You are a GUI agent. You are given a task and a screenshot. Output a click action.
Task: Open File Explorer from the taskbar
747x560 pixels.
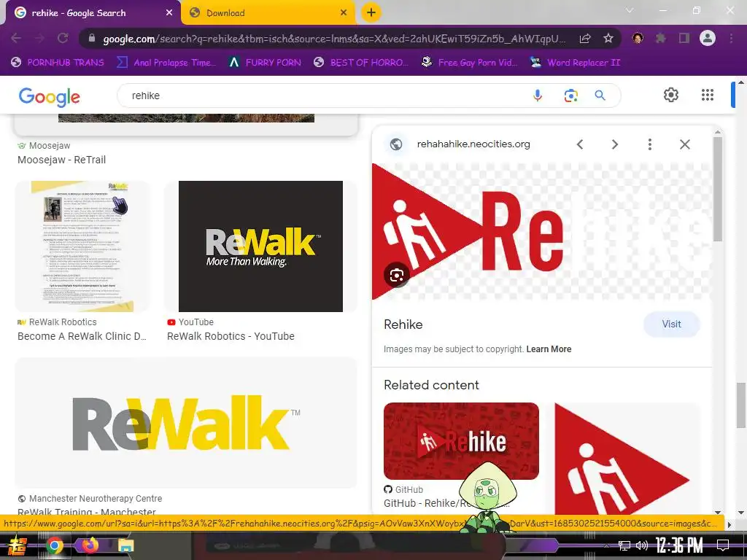(x=125, y=545)
